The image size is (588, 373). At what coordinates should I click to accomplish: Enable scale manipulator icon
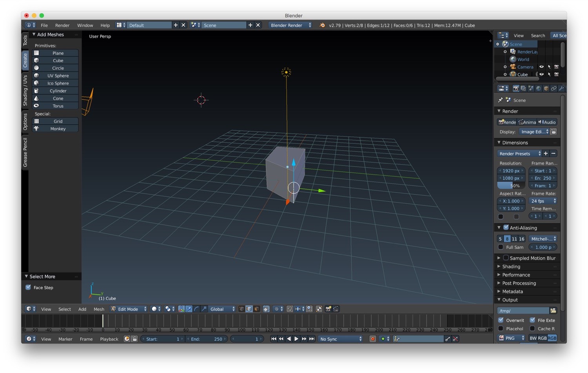point(204,309)
